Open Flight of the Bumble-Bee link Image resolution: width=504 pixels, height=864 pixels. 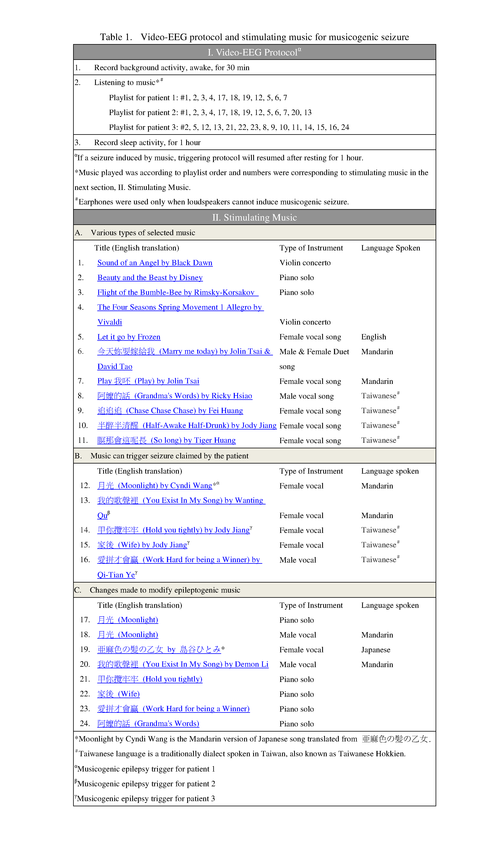pos(176,292)
